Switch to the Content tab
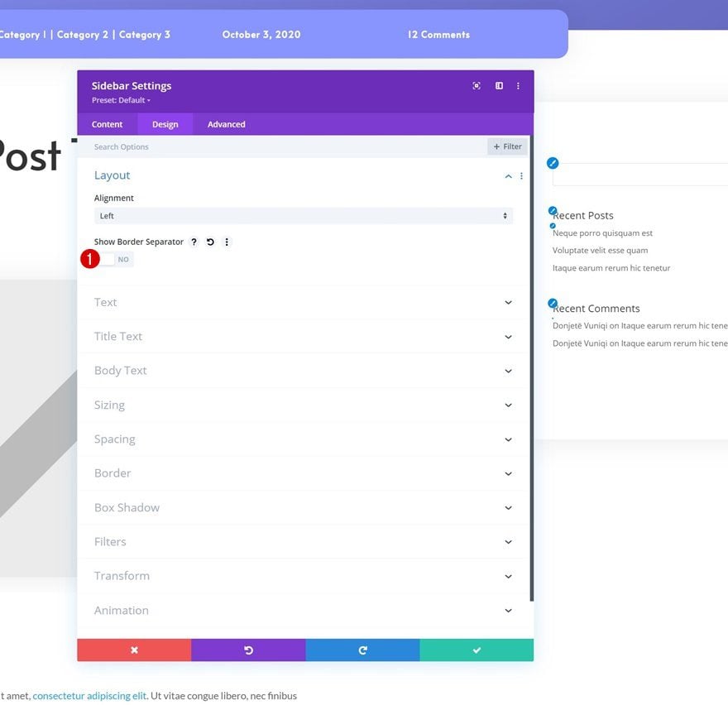Screen dimensions: 728x705 [108, 124]
